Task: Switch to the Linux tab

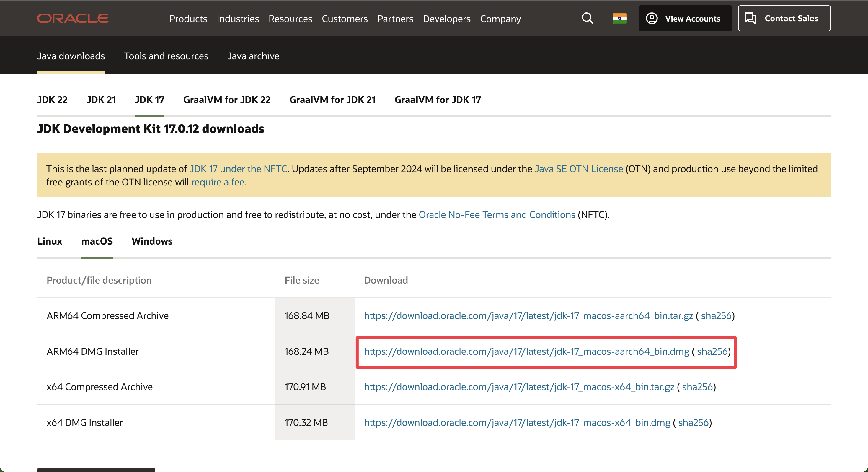Action: click(50, 241)
